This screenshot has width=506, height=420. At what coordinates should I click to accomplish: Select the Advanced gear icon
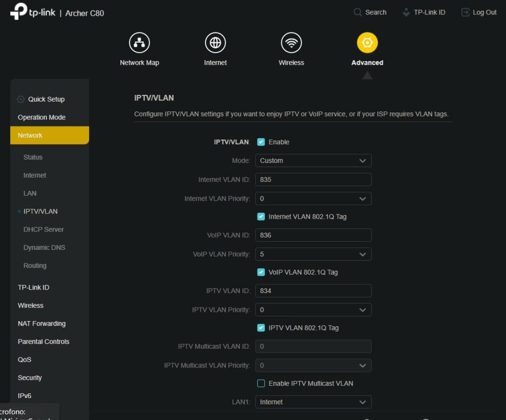coord(367,43)
